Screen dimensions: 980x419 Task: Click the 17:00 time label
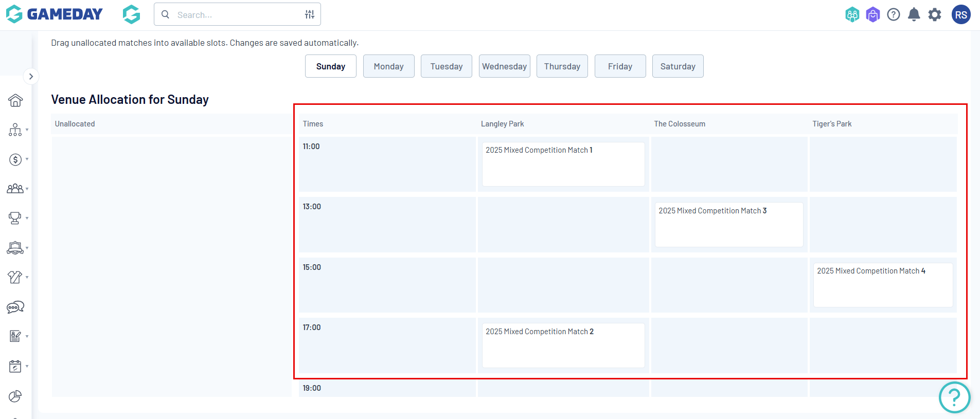pyautogui.click(x=312, y=327)
